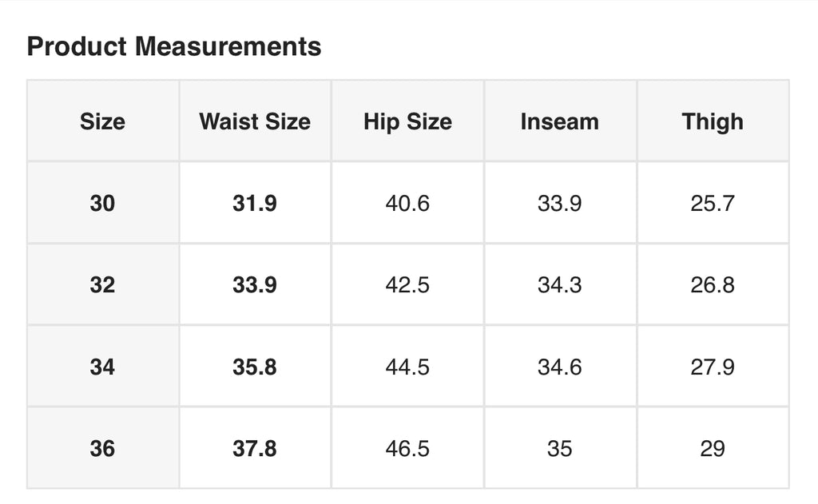Select the thigh value 29 cell
Viewport: 818px width, 504px height.
coord(713,449)
